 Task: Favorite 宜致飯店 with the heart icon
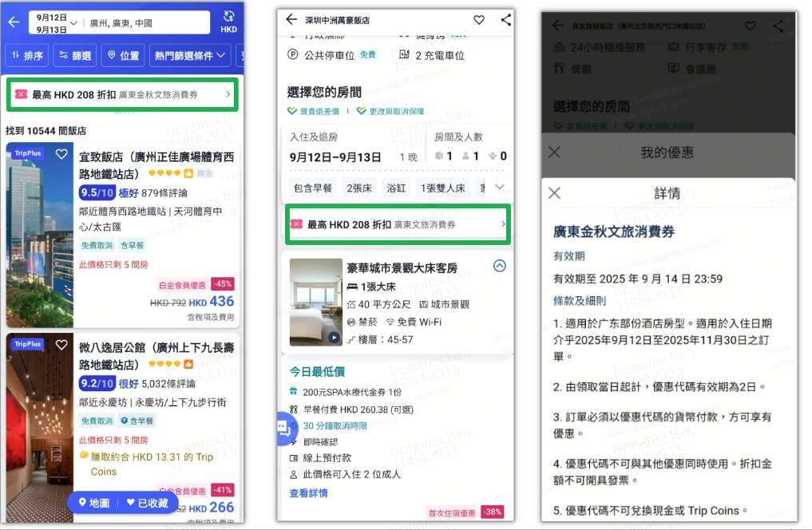point(61,155)
